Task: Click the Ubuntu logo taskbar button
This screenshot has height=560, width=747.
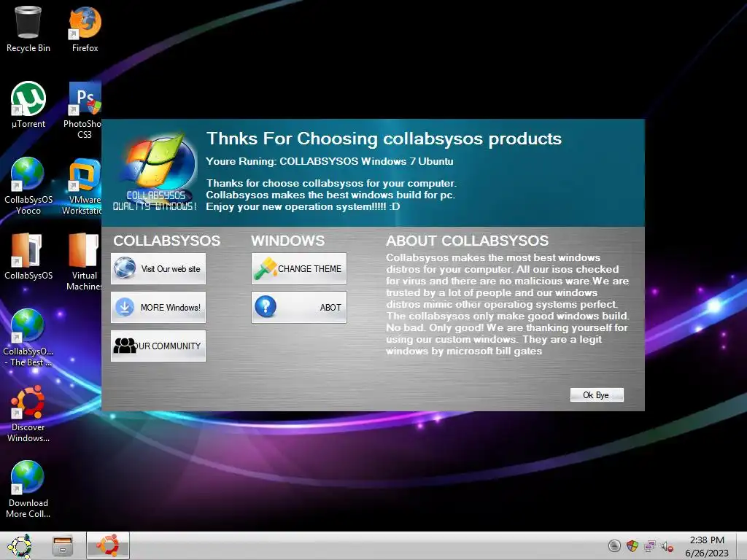Action: click(x=108, y=545)
